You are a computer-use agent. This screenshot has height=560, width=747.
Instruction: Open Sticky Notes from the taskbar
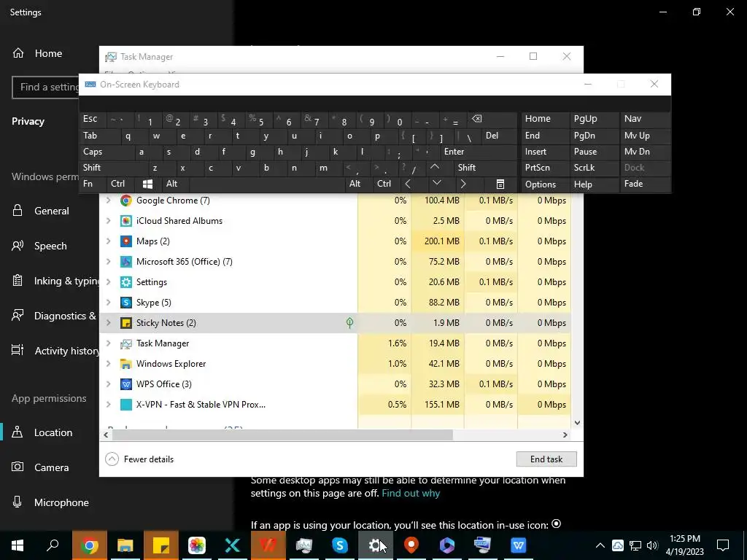point(161,545)
